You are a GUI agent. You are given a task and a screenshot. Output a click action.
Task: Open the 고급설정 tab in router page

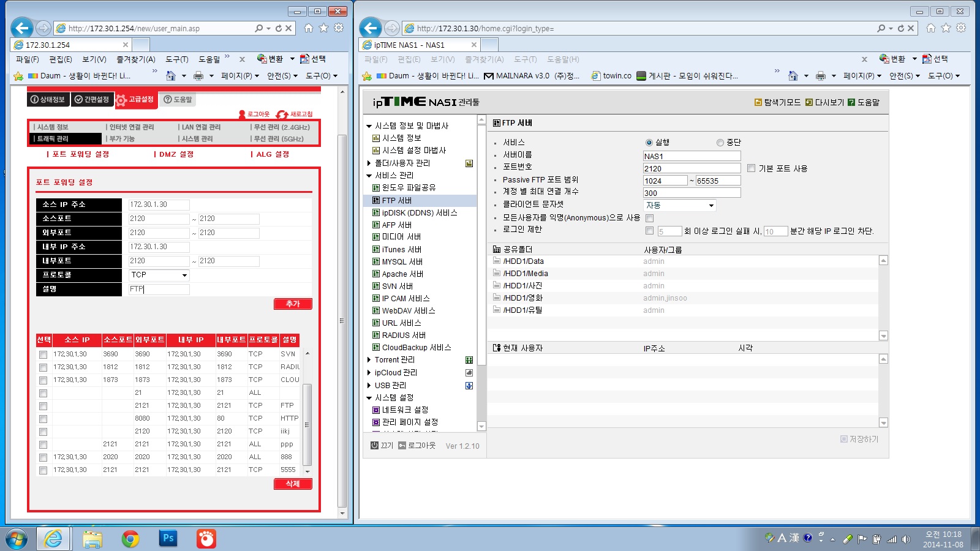[136, 99]
